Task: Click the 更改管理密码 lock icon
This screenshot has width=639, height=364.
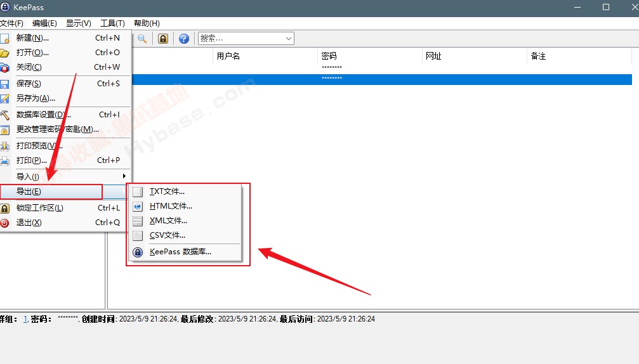Action: pyautogui.click(x=4, y=129)
